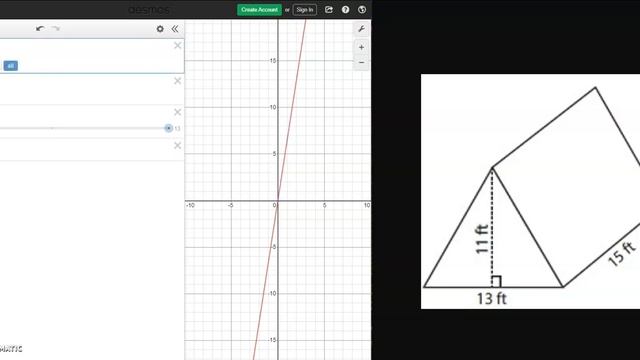640x360 pixels.
Task: Delete the second expression row
Action: [178, 81]
